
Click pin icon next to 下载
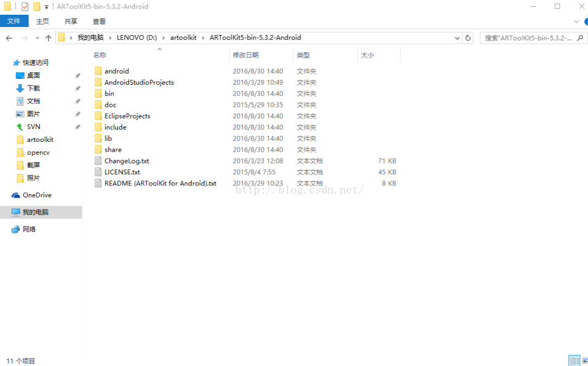pyautogui.click(x=77, y=88)
